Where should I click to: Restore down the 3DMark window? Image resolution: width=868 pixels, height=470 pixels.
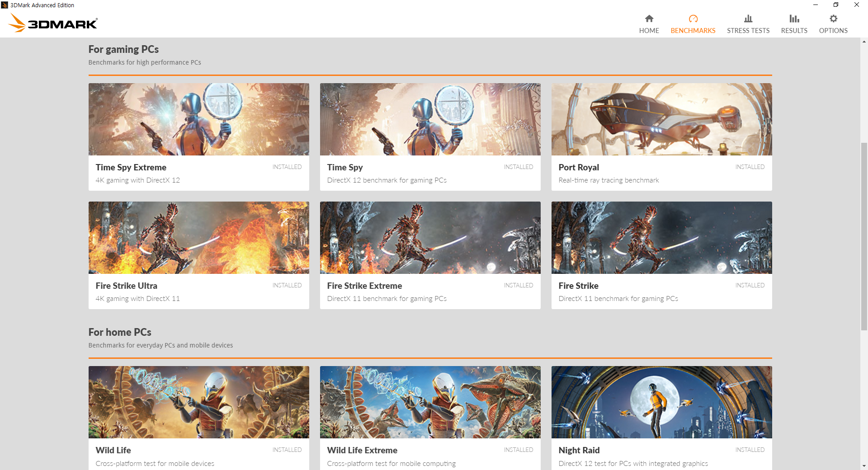(836, 5)
